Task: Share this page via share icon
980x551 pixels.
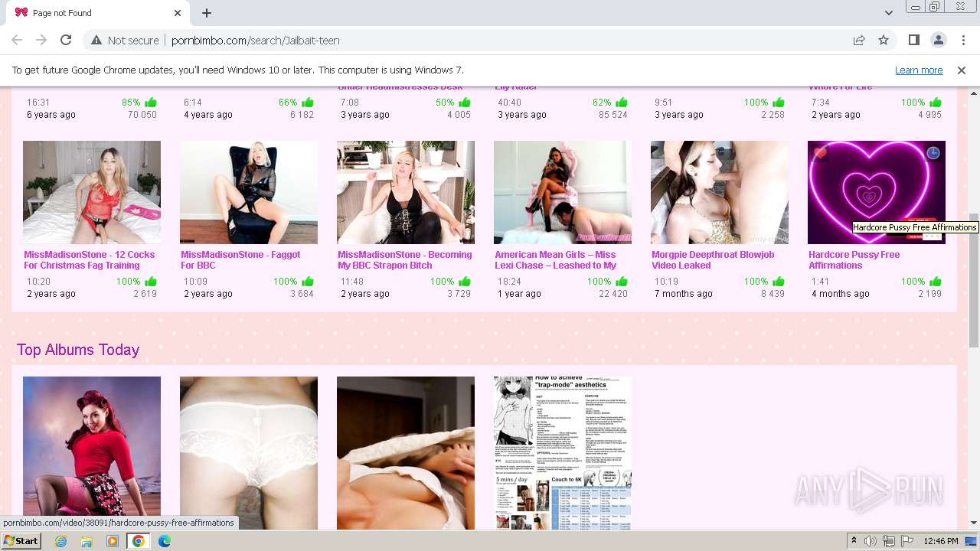Action: click(859, 40)
